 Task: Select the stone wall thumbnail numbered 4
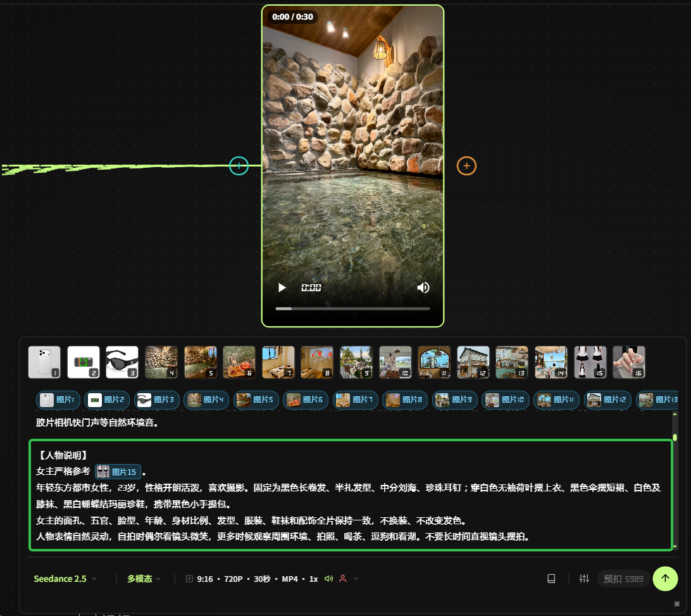[x=161, y=362]
